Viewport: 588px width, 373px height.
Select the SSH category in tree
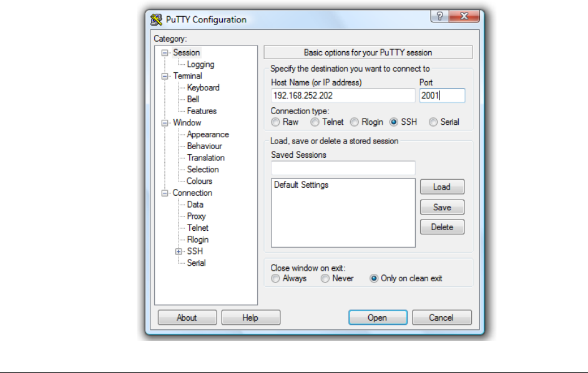tap(195, 251)
